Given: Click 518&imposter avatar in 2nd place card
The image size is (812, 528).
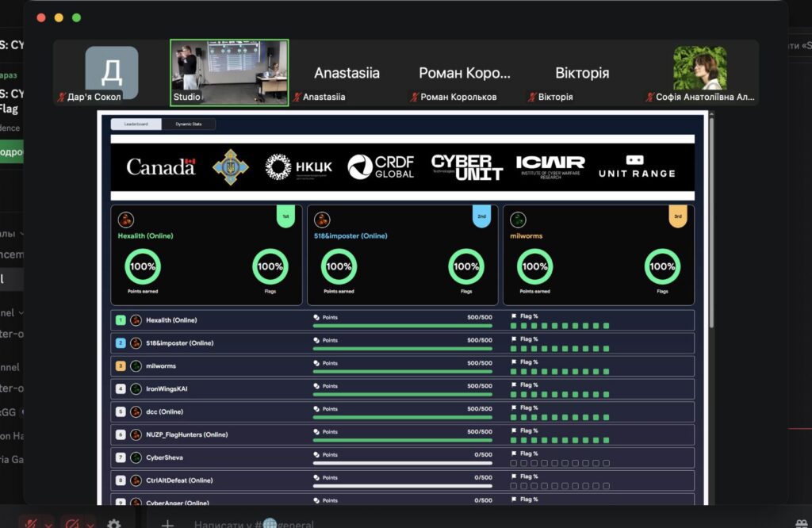Looking at the screenshot, I should [x=322, y=220].
